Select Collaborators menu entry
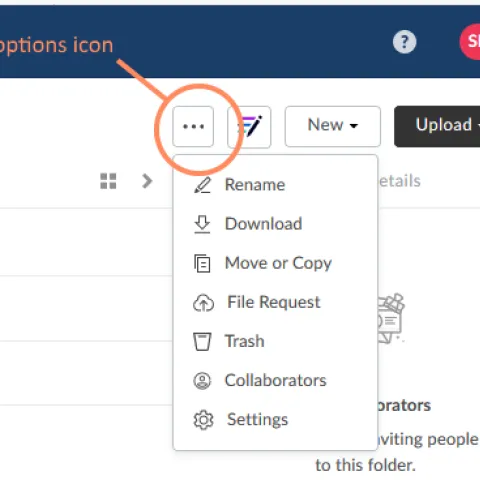This screenshot has height=480, width=480. (x=275, y=381)
